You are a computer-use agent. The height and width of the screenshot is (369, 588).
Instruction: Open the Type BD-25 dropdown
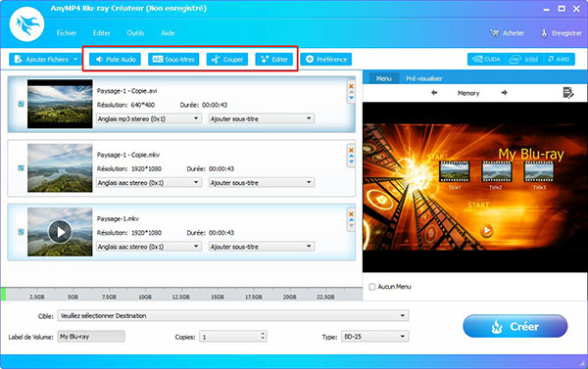[x=374, y=337]
